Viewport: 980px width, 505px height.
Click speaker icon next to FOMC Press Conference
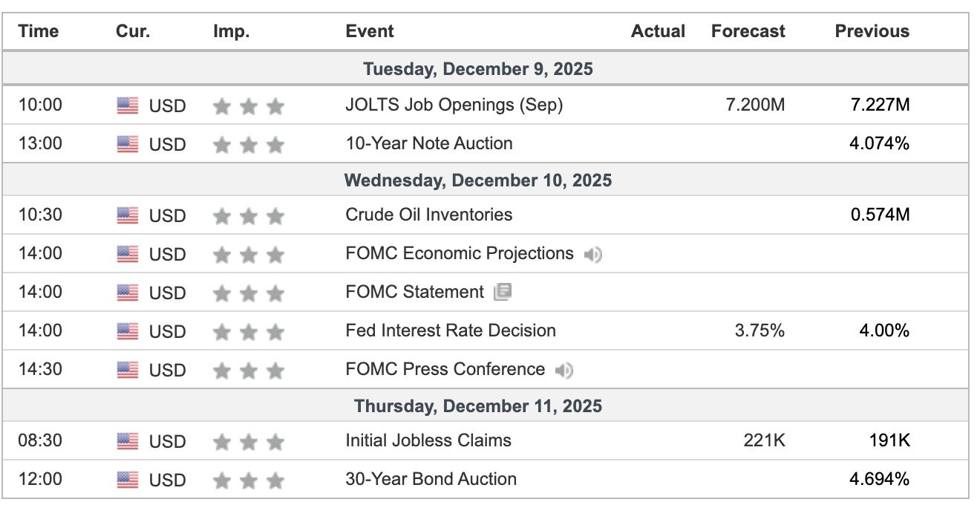click(563, 370)
